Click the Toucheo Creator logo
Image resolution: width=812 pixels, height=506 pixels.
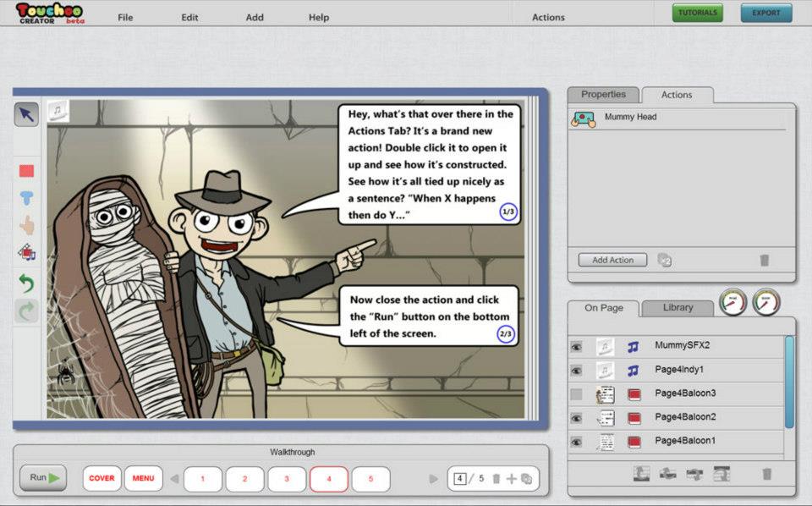(x=50, y=14)
